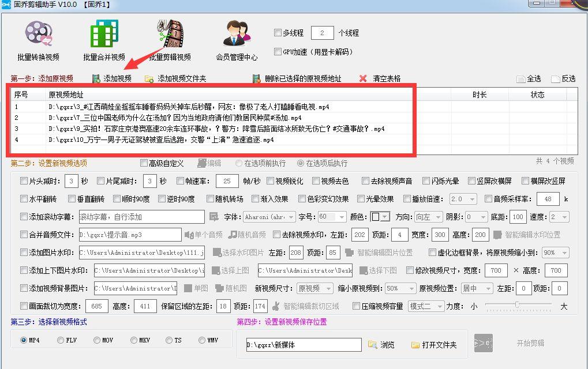This screenshot has width=588, height=369.
Task: Open the Aharoni font dropdown
Action: tap(269, 217)
